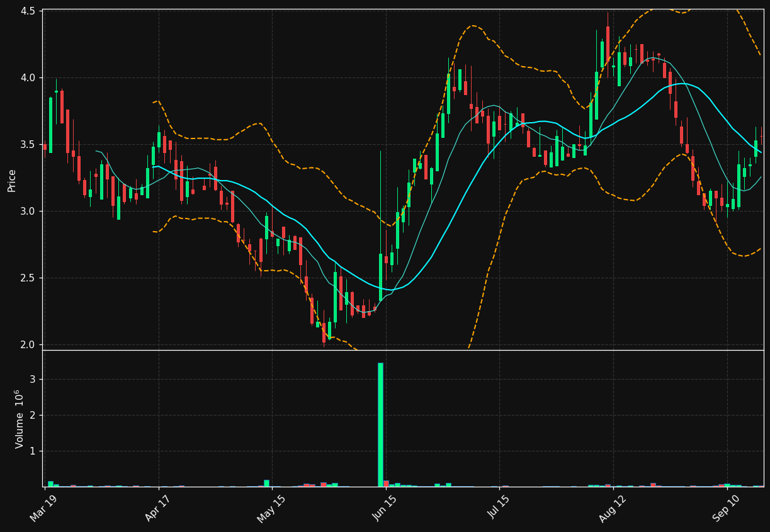This screenshot has height=532, width=770.
Task: Click the 'Aug 12' date label
Action: tap(612, 507)
